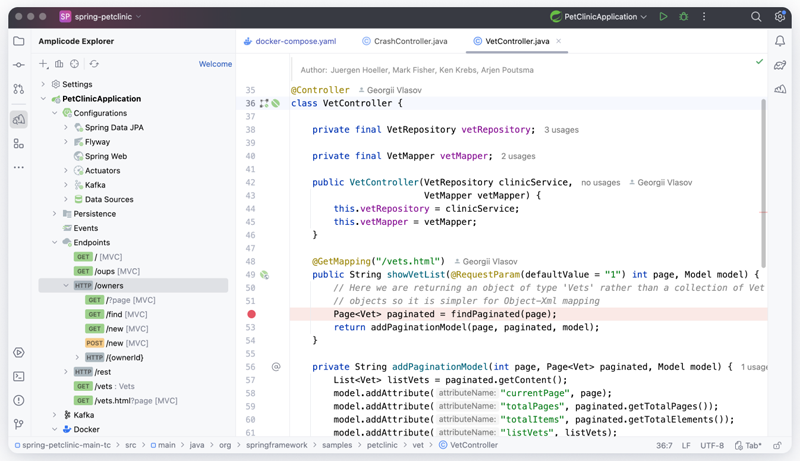The height and width of the screenshot is (461, 800).
Task: Open the Terminal tool window
Action: pos(19,376)
